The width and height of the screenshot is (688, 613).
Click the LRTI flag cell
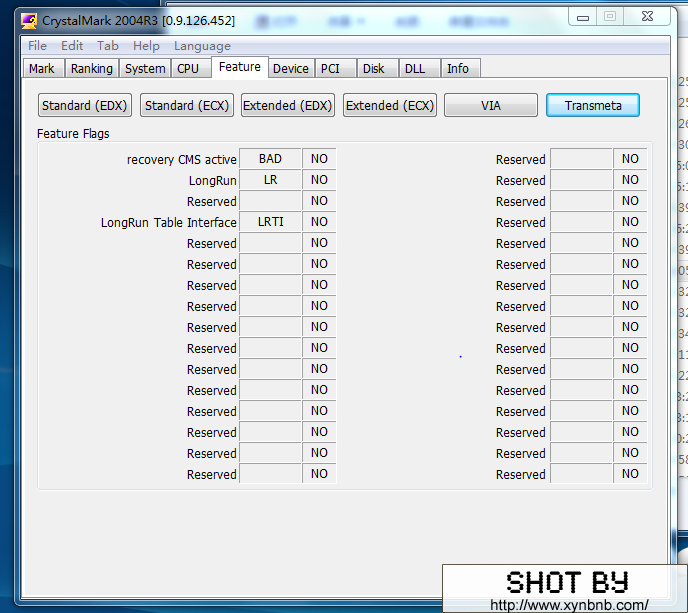coord(270,222)
